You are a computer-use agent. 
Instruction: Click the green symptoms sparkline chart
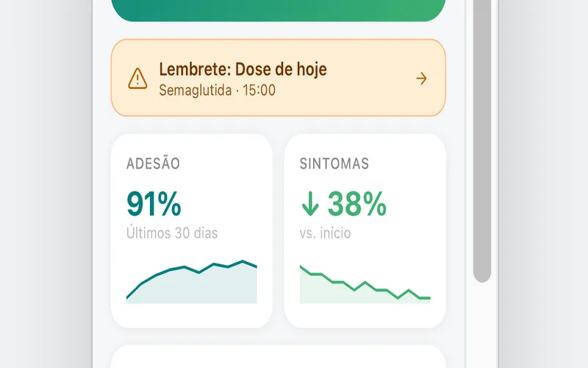point(365,284)
